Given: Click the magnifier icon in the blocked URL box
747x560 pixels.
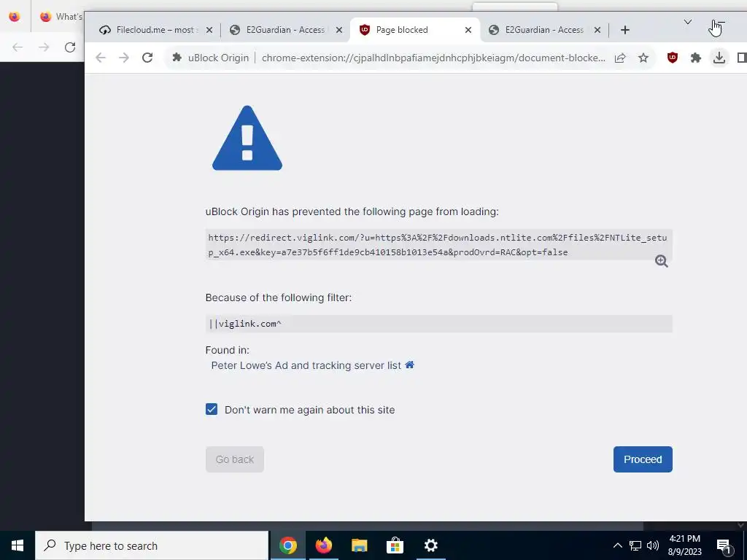Looking at the screenshot, I should pos(661,261).
